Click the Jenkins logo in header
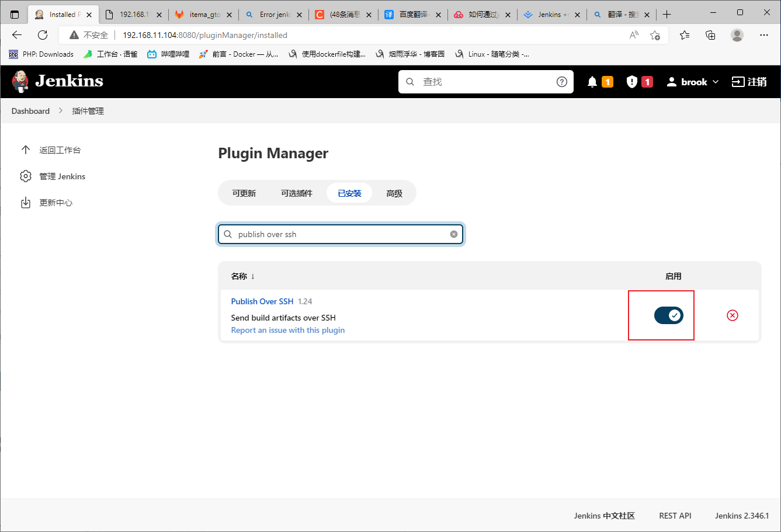 (57, 81)
